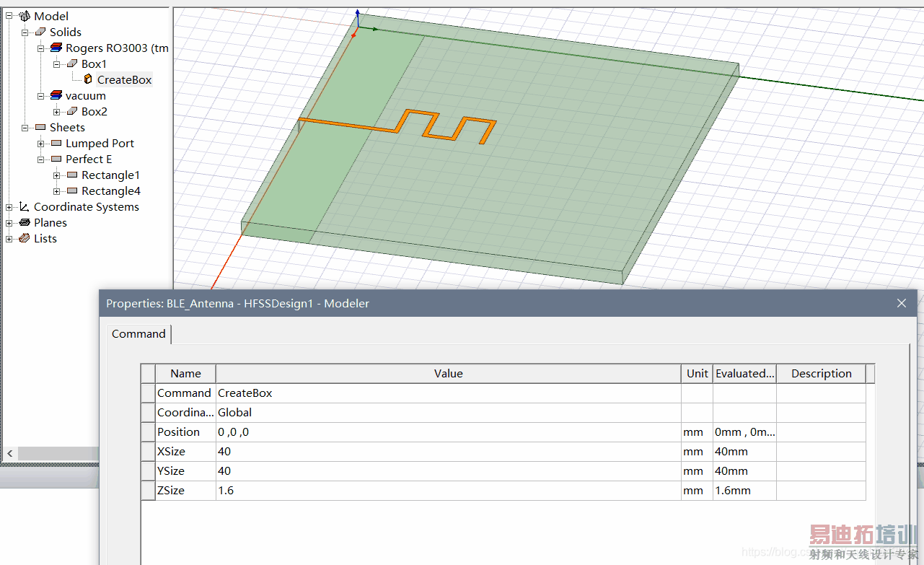Select the Coordinate Systems tree label
This screenshot has width=924, height=565.
click(86, 206)
